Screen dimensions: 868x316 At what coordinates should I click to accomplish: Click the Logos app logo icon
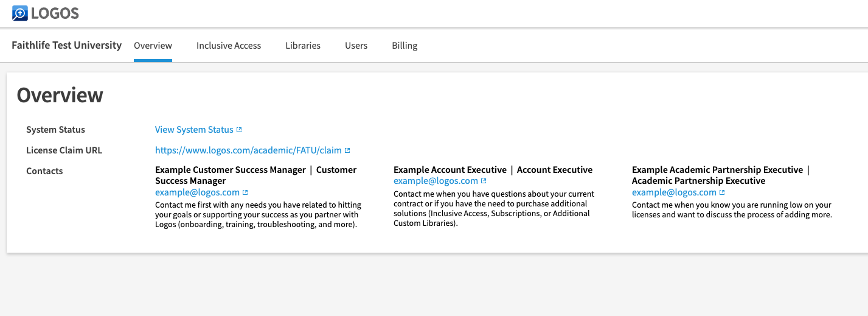[19, 13]
